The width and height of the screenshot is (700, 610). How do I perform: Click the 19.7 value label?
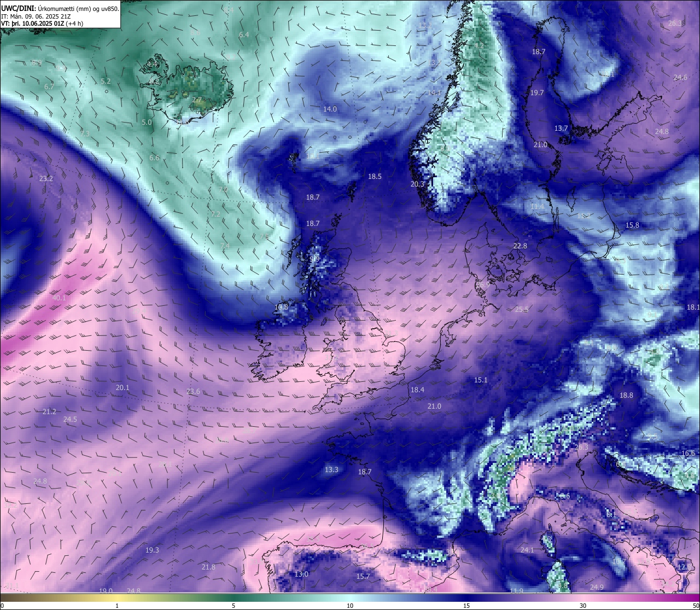(x=537, y=92)
